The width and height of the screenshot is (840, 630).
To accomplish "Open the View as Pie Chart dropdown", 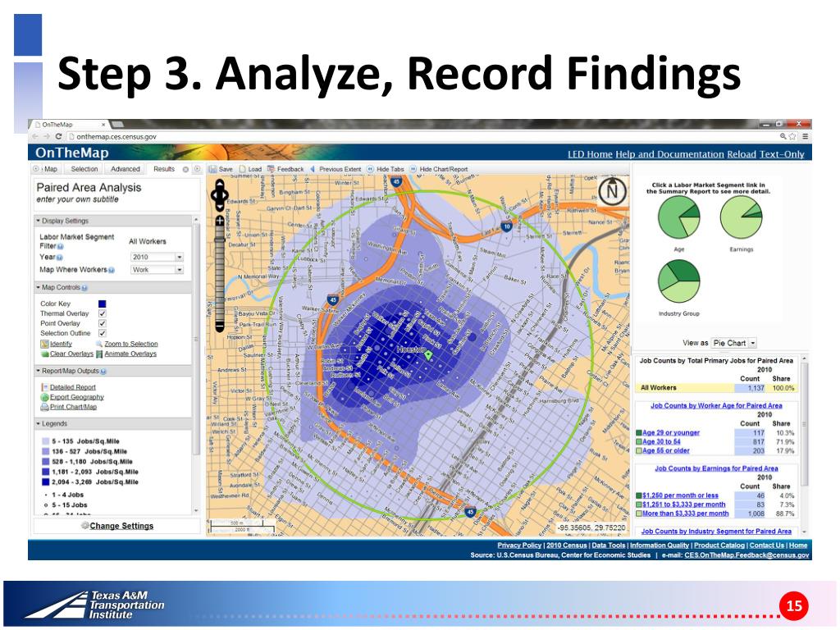I will 734,343.
